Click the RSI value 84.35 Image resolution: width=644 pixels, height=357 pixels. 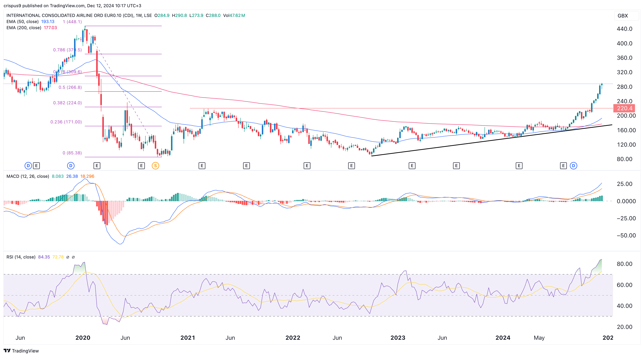[44, 257]
